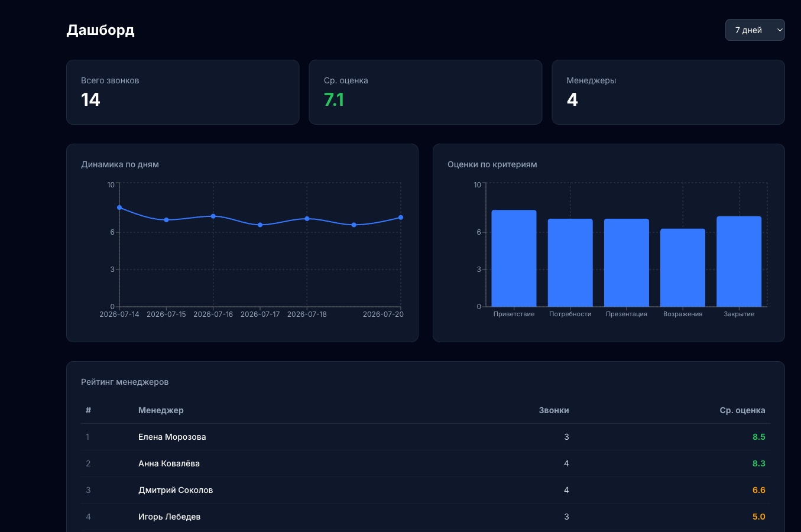Click the "Динамика по дням" chart title
801x532 pixels.
point(120,164)
